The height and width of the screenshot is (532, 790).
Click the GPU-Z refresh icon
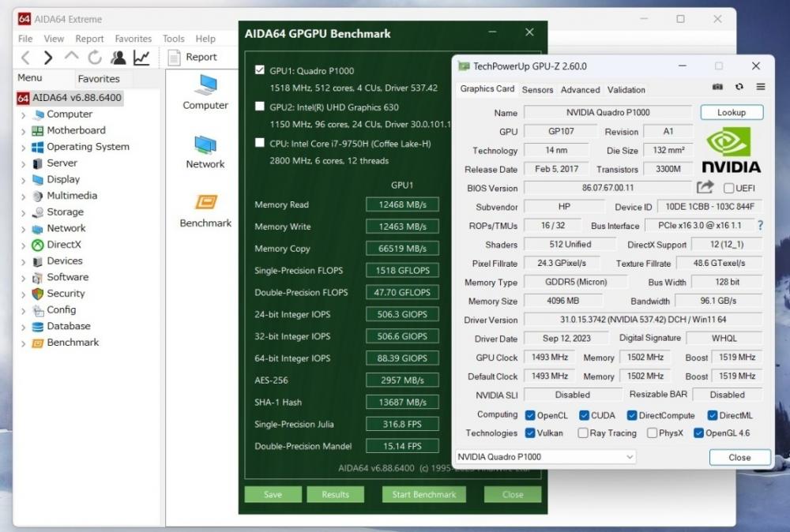click(739, 87)
